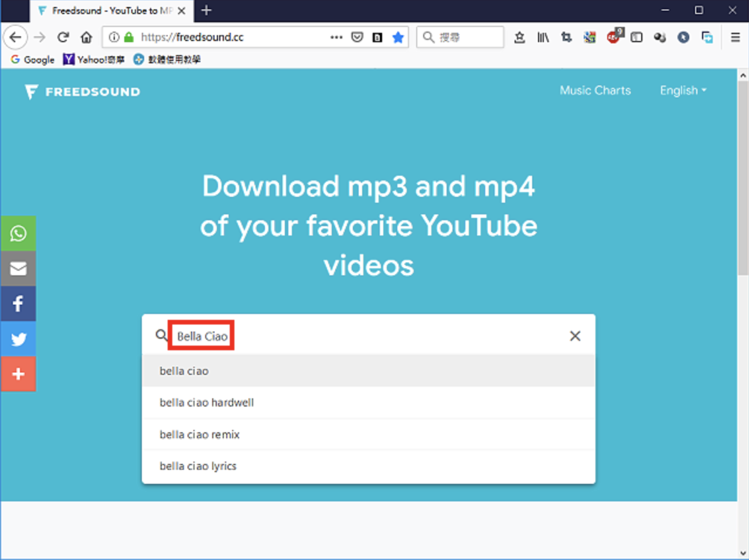Image resolution: width=749 pixels, height=560 pixels.
Task: Click the crop screenshot toolbar icon
Action: (x=566, y=37)
